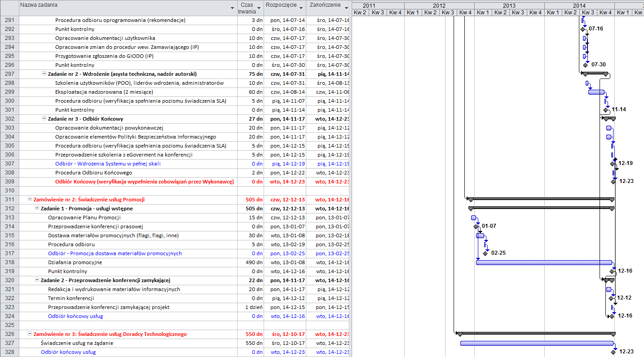The width and height of the screenshot is (644, 357).
Task: Select task Procedura Odbioru Końcowego
Action: 93,173
